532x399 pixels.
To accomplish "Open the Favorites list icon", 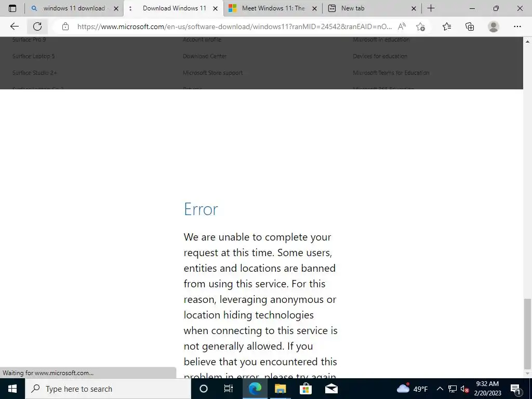I will click(447, 26).
